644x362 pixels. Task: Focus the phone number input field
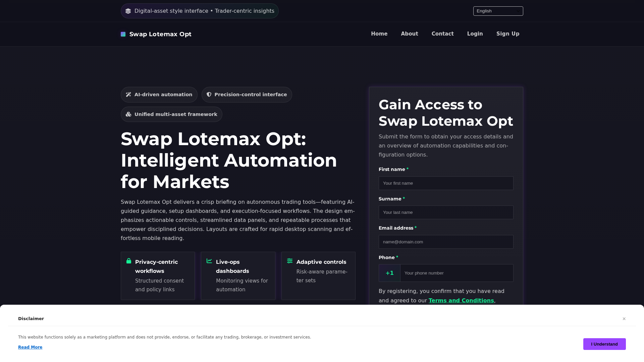[457, 273]
